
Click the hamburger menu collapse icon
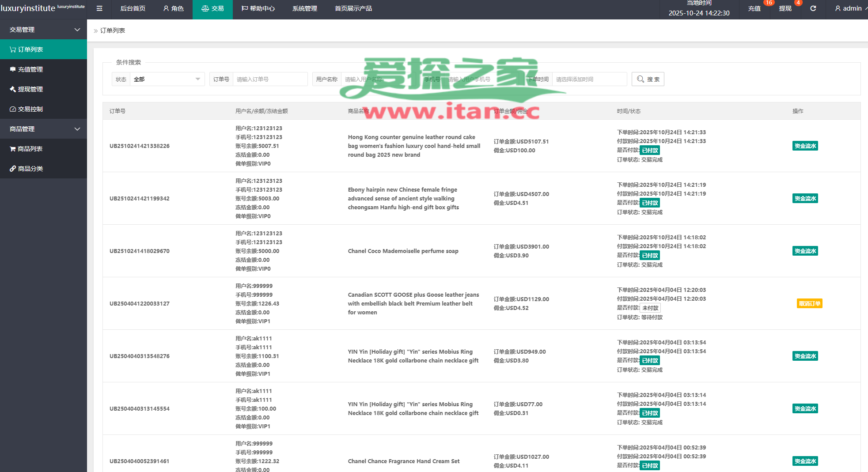(99, 8)
